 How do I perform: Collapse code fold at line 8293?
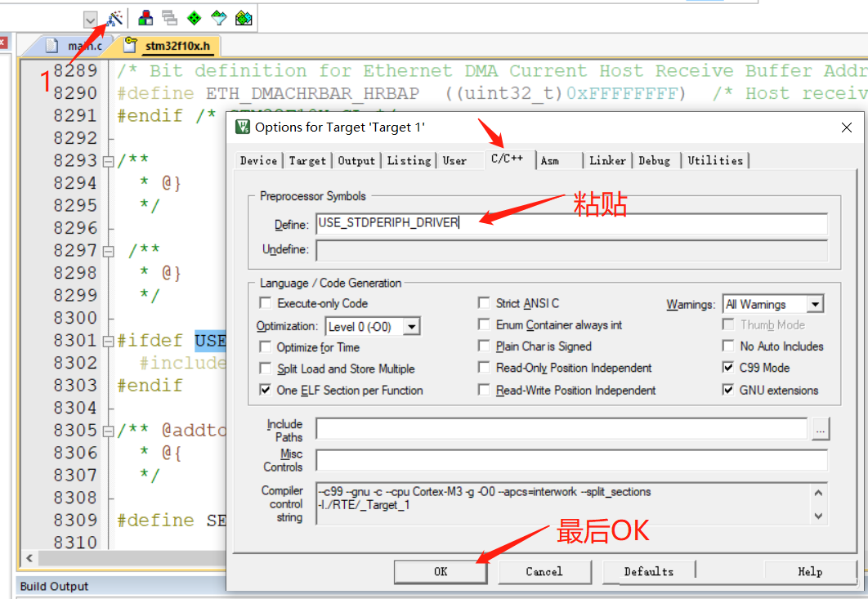tap(109, 161)
